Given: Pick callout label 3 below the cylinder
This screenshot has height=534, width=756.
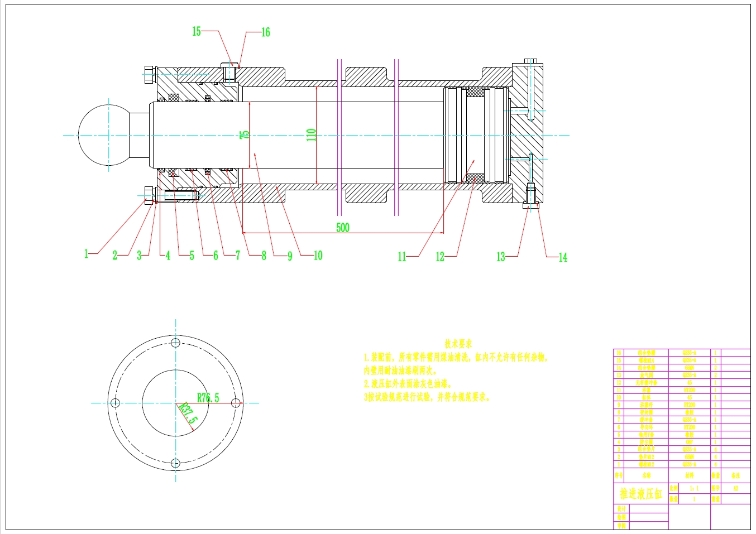Looking at the screenshot, I should point(140,256).
